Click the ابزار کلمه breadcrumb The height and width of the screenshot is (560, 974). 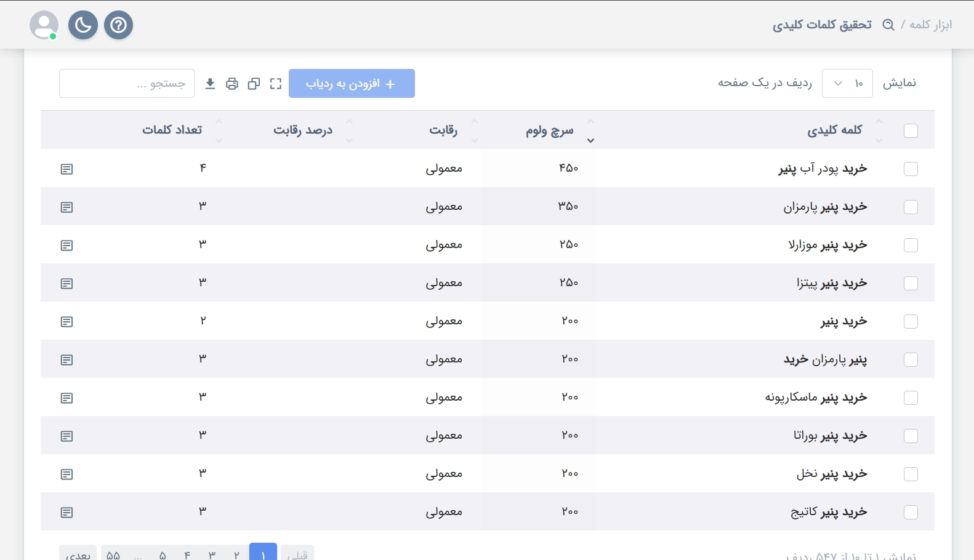point(930,25)
